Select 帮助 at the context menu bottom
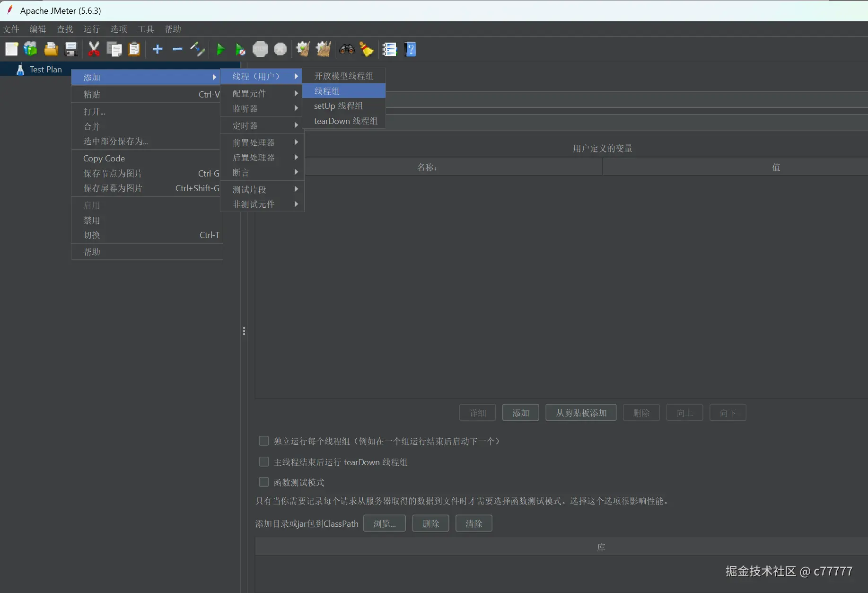 [146, 252]
